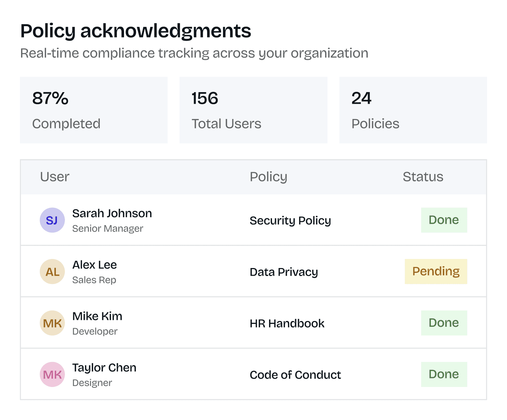Click Alex Lee's AL avatar

click(52, 272)
